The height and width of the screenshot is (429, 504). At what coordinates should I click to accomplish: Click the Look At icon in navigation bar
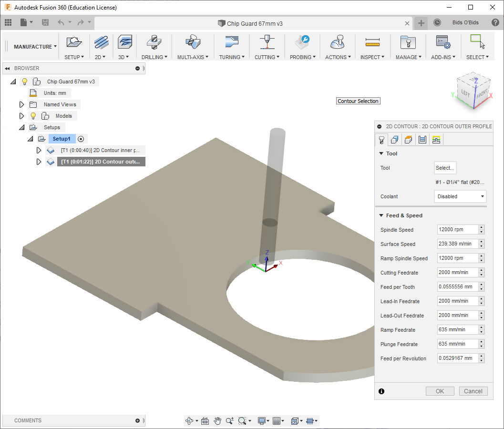pyautogui.click(x=205, y=420)
